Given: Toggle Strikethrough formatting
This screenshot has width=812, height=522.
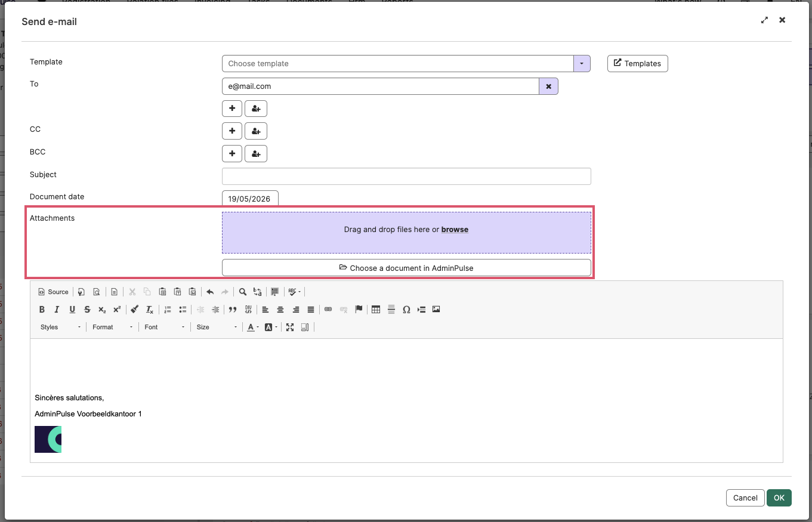Looking at the screenshot, I should pyautogui.click(x=87, y=310).
